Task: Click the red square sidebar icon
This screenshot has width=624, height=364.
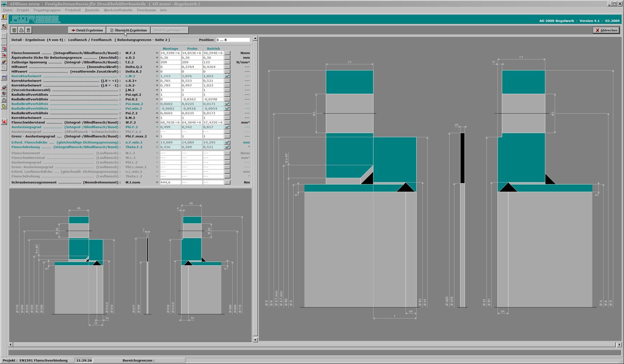Action: pos(4,122)
